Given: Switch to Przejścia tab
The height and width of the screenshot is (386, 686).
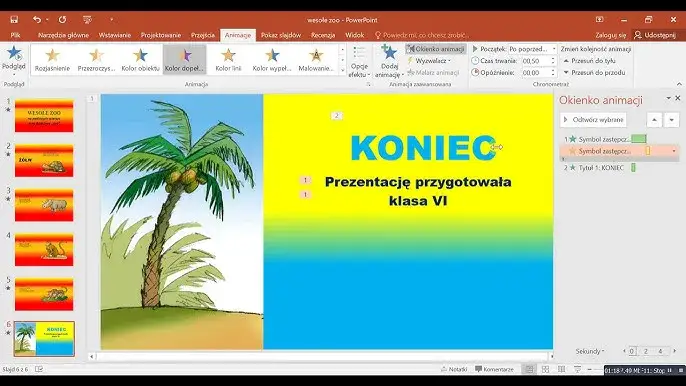Looking at the screenshot, I should [203, 35].
